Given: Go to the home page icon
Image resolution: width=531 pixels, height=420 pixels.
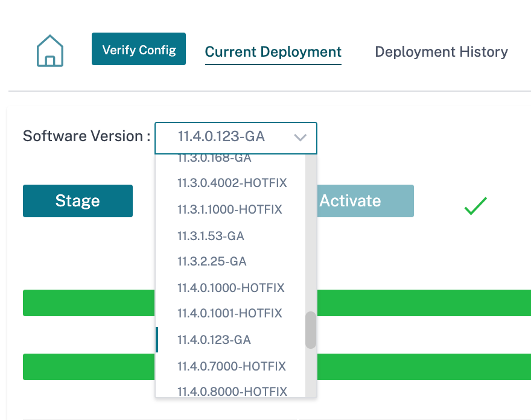Looking at the screenshot, I should click(x=50, y=51).
